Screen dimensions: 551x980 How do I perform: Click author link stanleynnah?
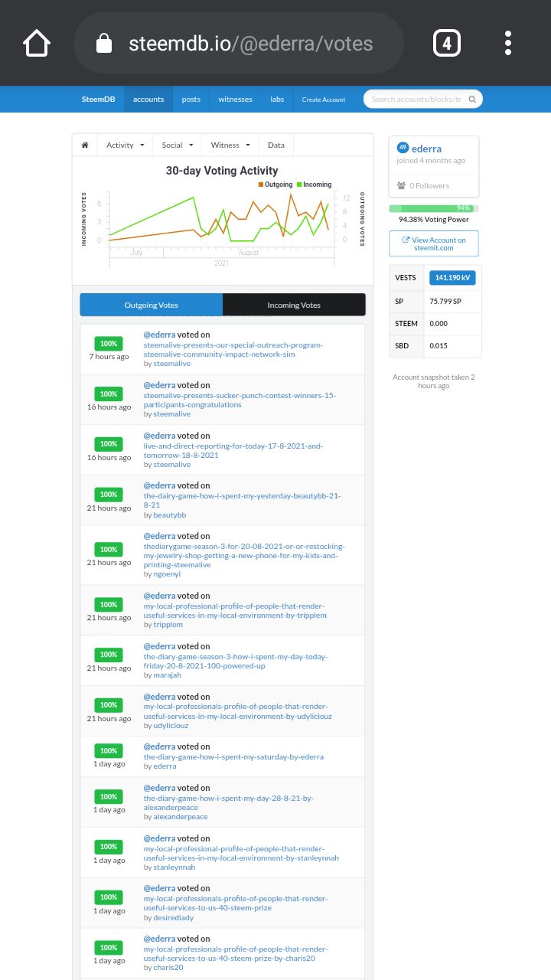(x=174, y=867)
